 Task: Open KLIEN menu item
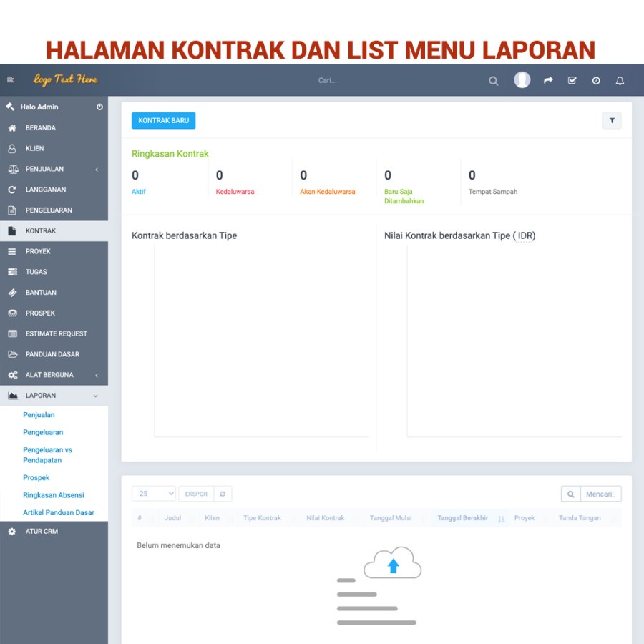pos(54,148)
